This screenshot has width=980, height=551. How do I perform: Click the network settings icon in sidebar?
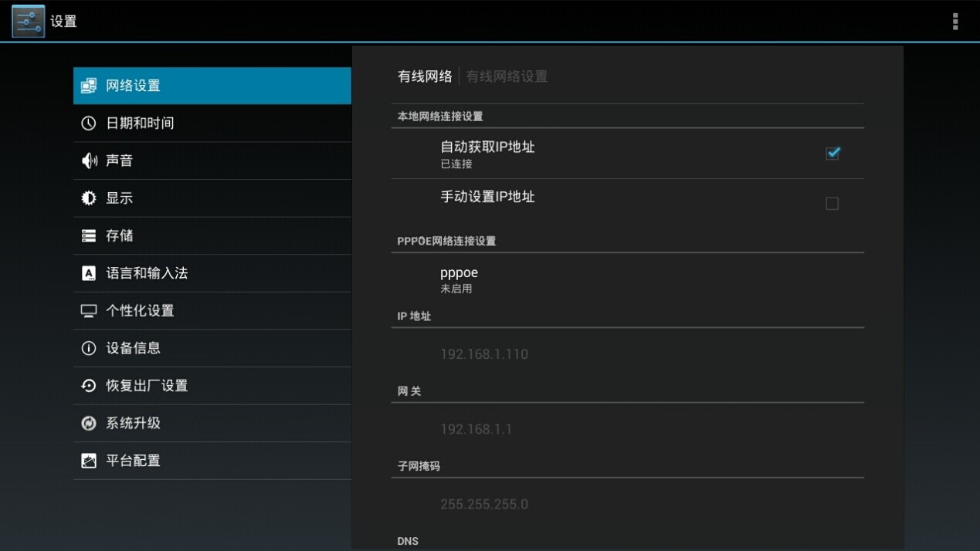[x=89, y=86]
